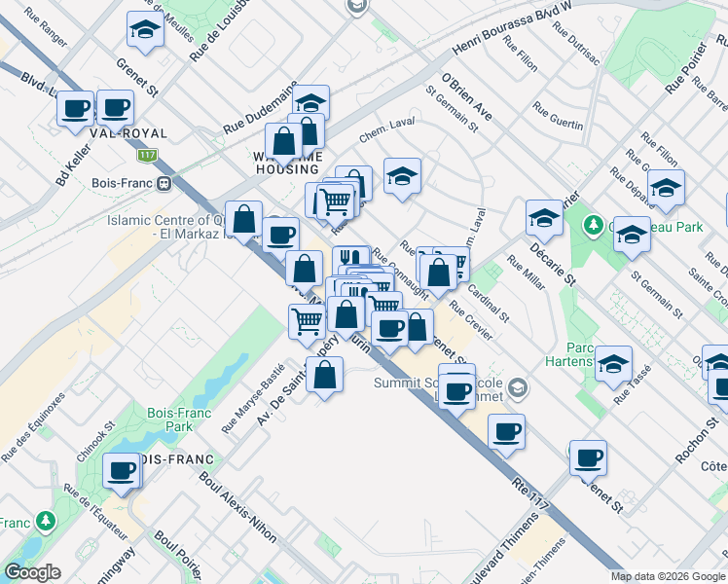Open the Google logo link
Screen dimensions: 728x584
32,572
